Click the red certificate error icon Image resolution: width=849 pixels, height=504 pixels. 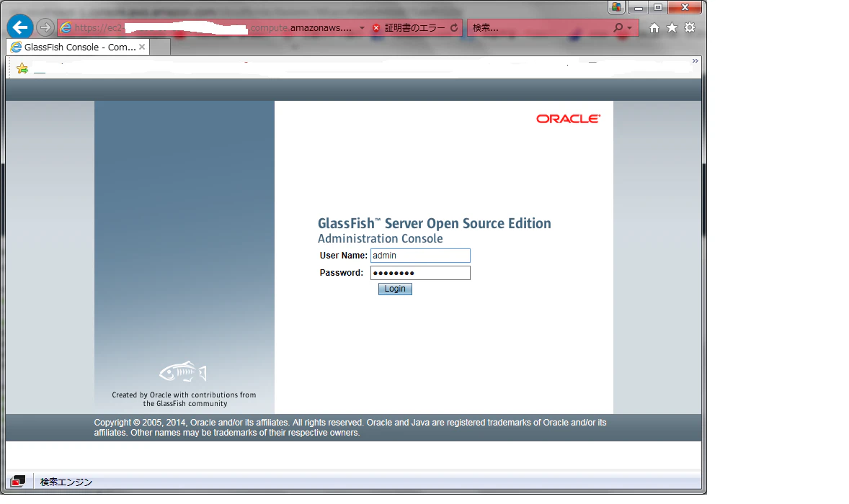pos(376,27)
